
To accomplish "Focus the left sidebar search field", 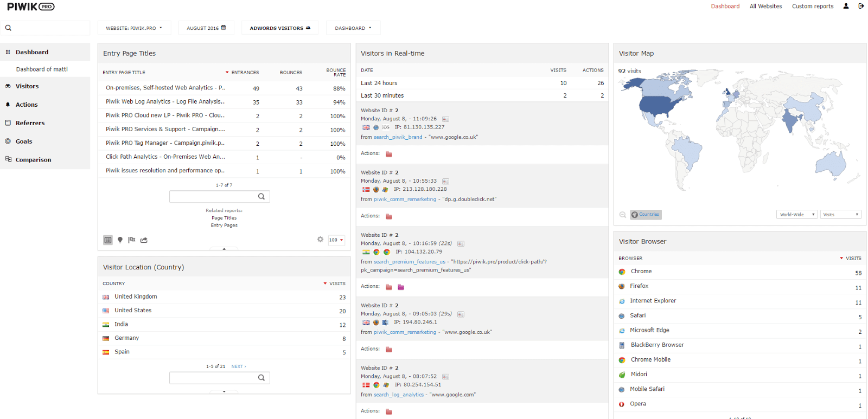I will [45, 28].
